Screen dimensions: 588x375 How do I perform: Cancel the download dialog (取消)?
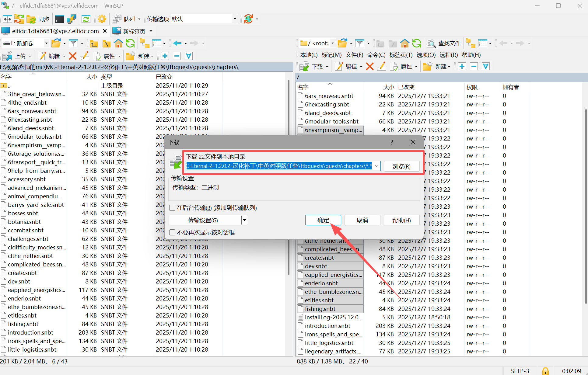(x=362, y=220)
